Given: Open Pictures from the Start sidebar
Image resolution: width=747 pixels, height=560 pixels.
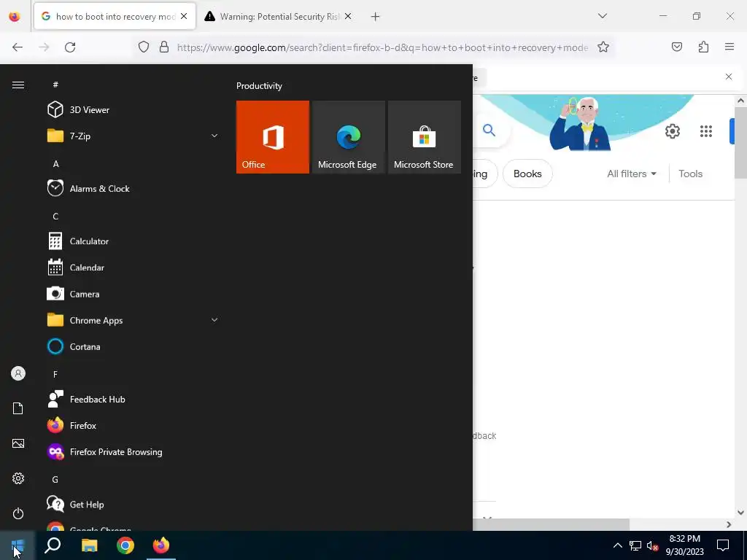Looking at the screenshot, I should point(18,443).
